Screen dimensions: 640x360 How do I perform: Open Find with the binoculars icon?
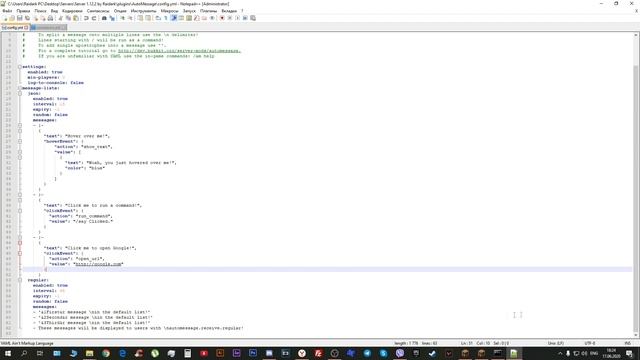tap(104, 18)
